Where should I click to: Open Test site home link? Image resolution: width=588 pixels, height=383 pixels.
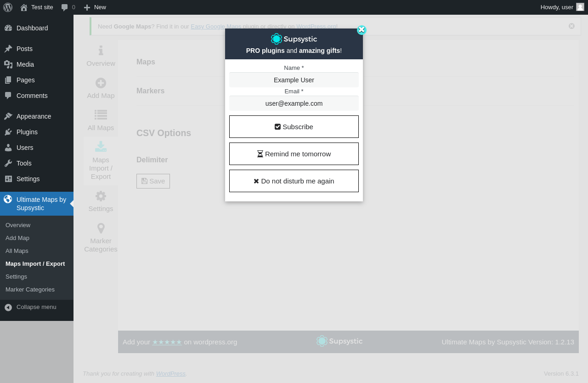[37, 7]
